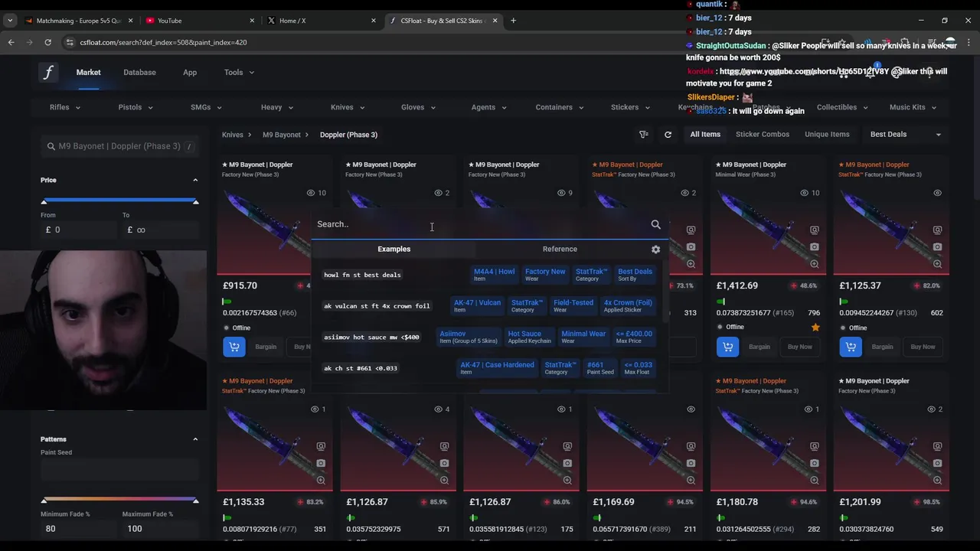
Task: Switch to the Reference tab in search popup
Action: coord(560,249)
